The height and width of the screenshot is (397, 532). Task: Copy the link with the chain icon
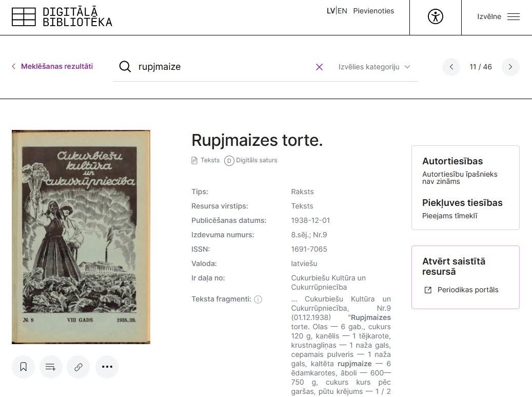coord(78,367)
